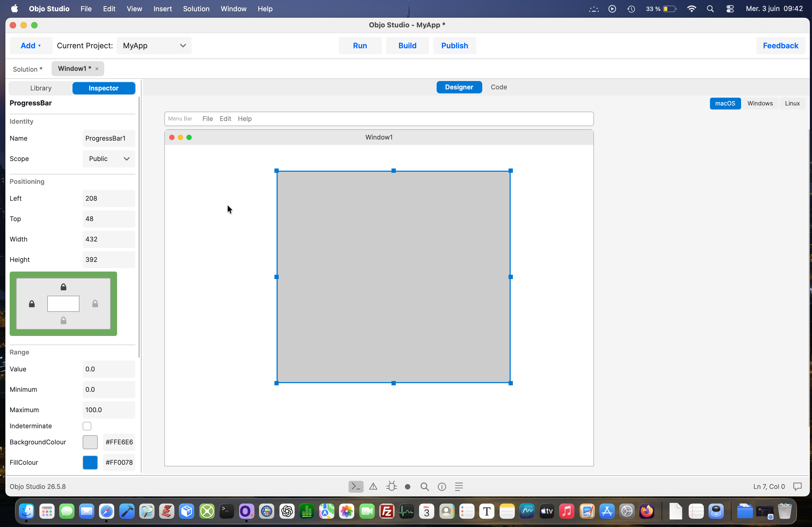Open the App Store dock icon
The width and height of the screenshot is (812, 527).
point(607,511)
